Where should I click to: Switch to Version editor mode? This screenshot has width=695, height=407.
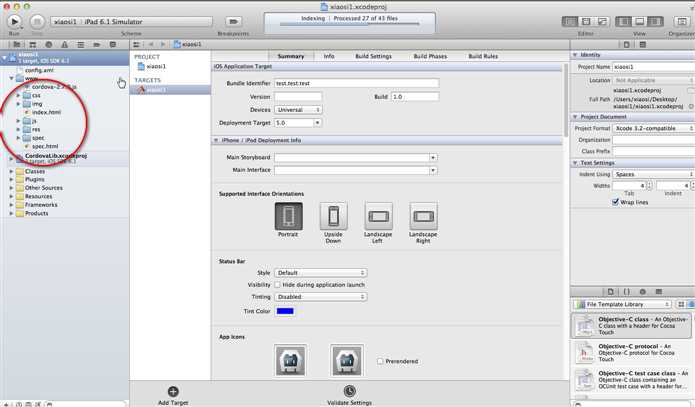602,21
